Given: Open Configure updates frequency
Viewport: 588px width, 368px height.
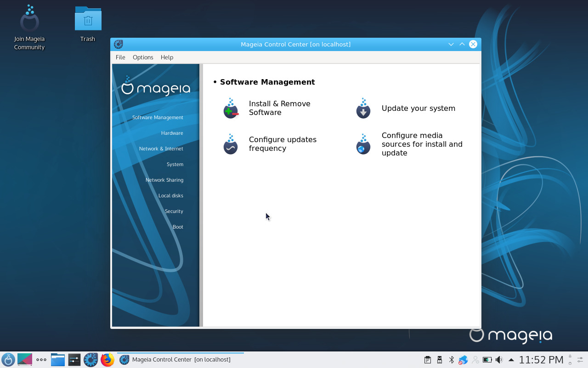Looking at the screenshot, I should (x=283, y=144).
